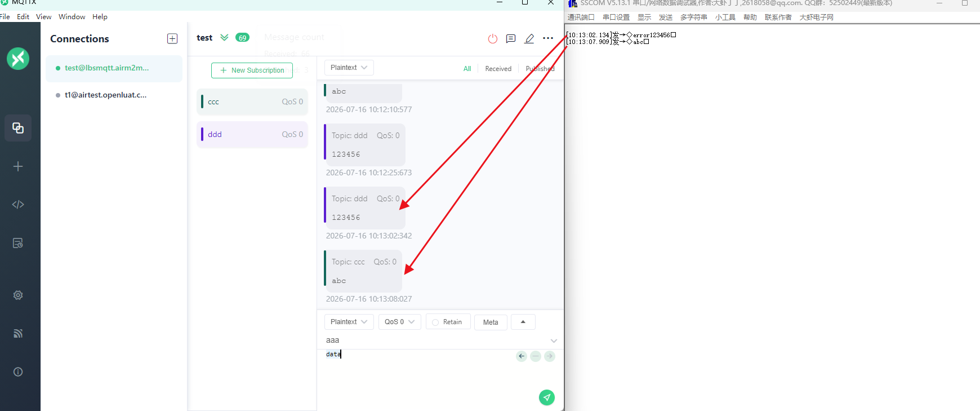The image size is (980, 411).
Task: Collapse connection details with double chevron
Action: pyautogui.click(x=224, y=38)
